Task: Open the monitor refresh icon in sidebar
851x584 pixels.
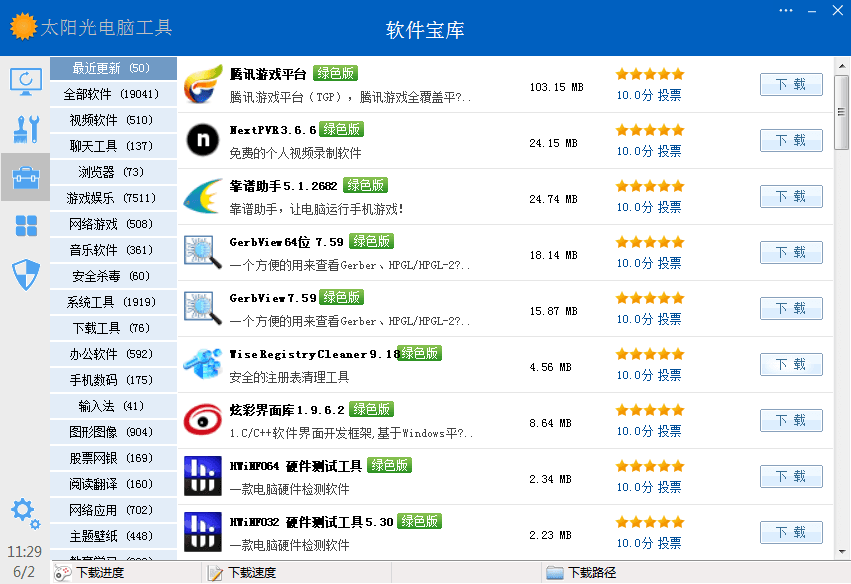Action: (x=25, y=81)
